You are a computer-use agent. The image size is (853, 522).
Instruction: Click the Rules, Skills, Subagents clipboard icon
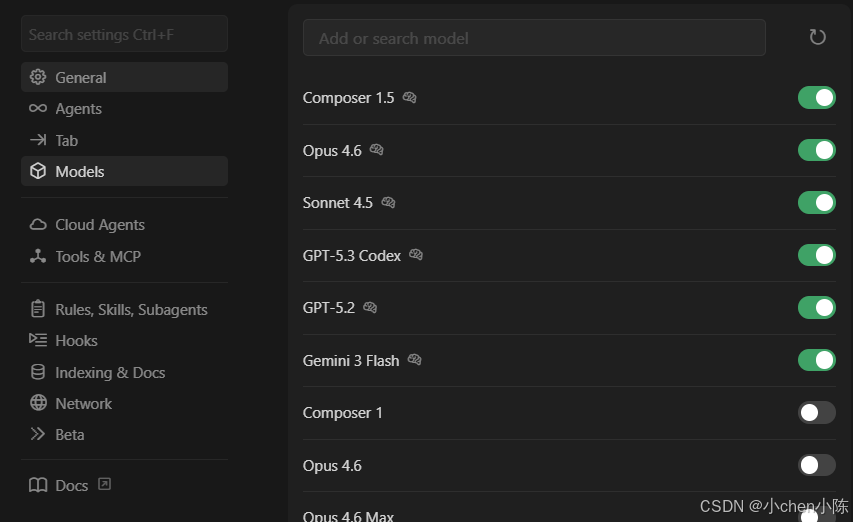pyautogui.click(x=38, y=308)
